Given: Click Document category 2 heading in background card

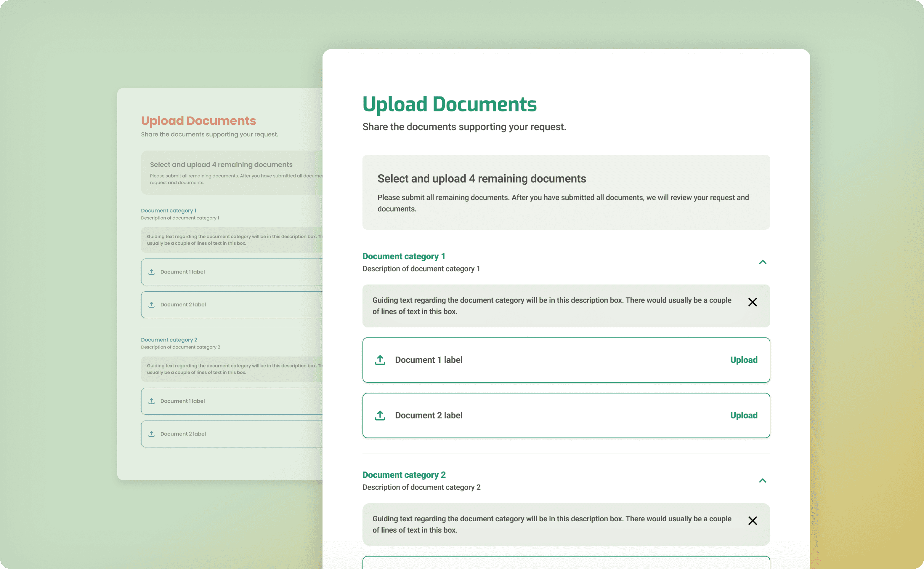Looking at the screenshot, I should (169, 340).
